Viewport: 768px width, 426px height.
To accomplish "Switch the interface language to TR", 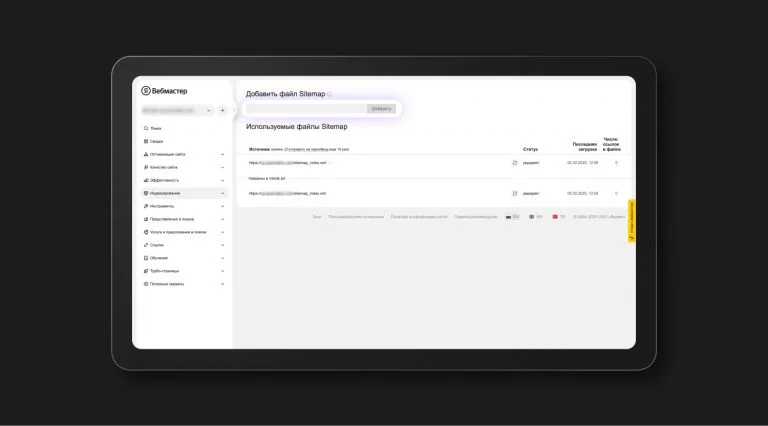I will click(x=559, y=216).
